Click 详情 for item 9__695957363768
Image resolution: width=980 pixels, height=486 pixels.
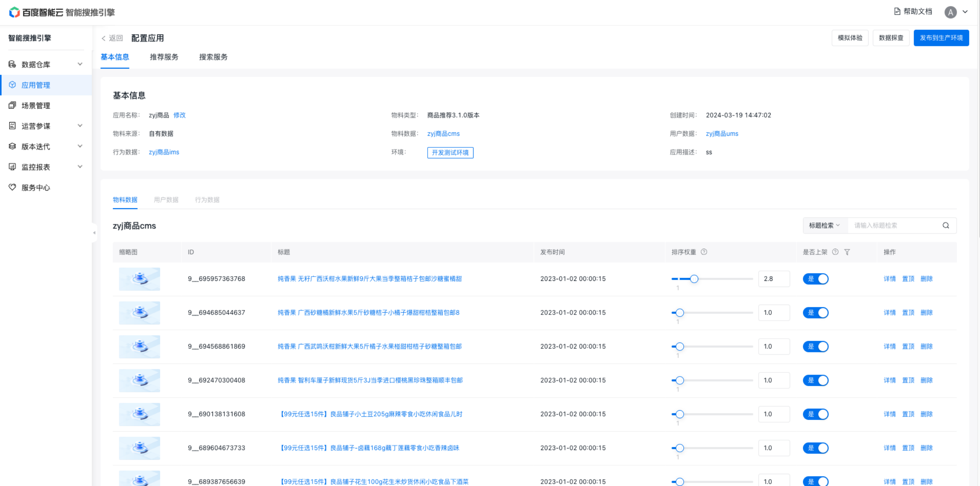890,279
